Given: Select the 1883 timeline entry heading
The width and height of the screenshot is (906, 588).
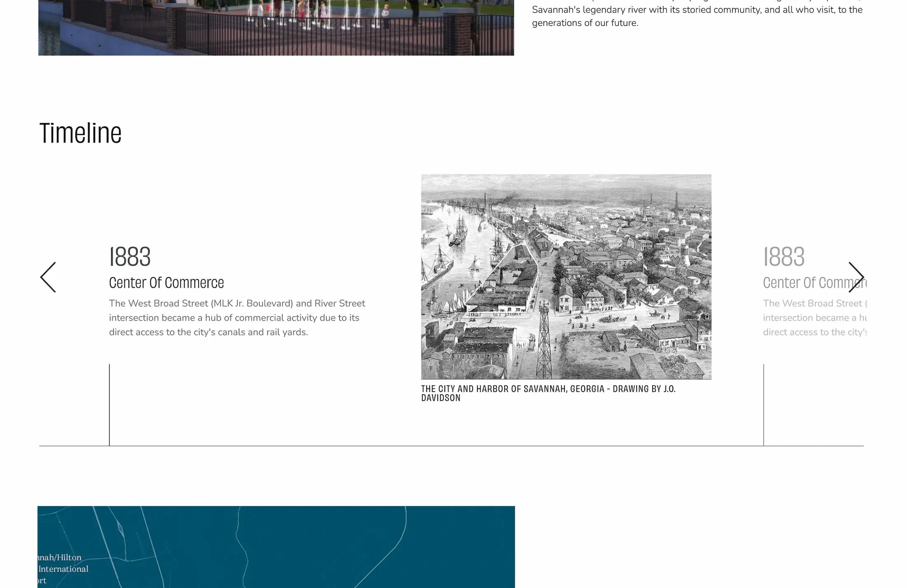Looking at the screenshot, I should coord(129,257).
